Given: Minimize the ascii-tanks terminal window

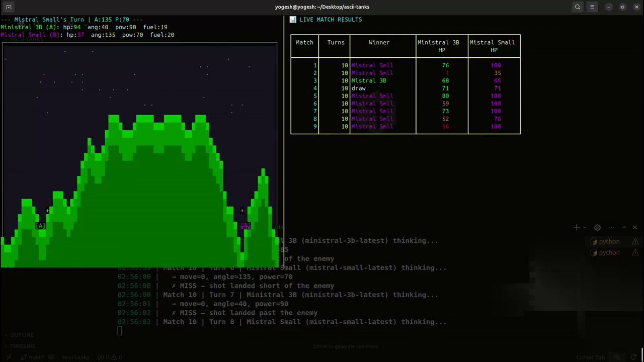Looking at the screenshot, I should pyautogui.click(x=609, y=7).
